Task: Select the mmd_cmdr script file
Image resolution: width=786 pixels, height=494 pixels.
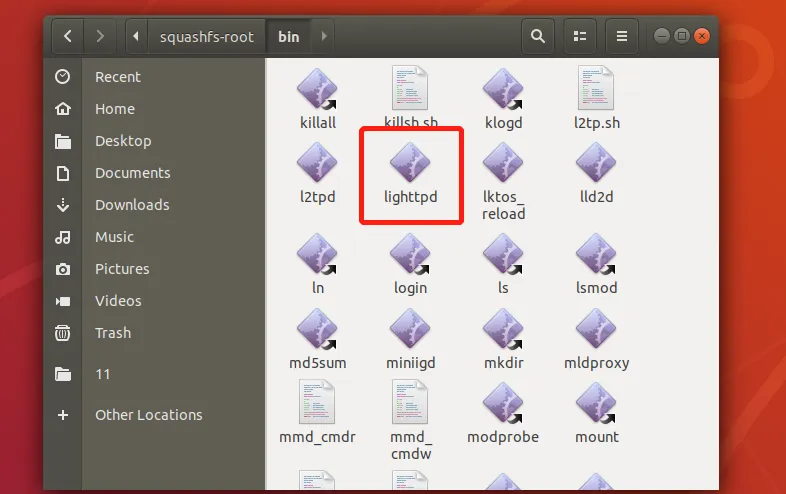Action: pos(318,405)
